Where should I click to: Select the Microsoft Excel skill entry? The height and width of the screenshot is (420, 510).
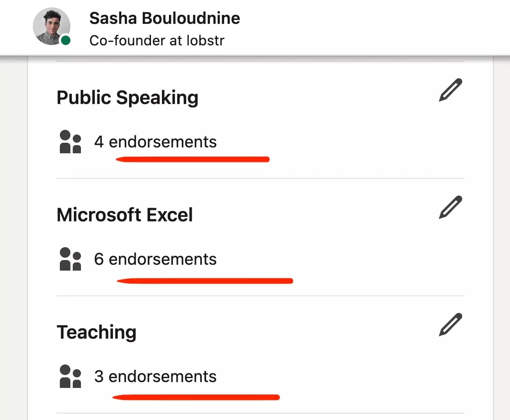[125, 214]
